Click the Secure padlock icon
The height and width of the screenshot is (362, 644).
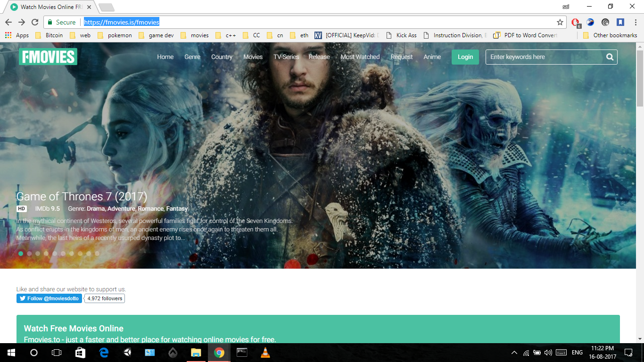50,22
